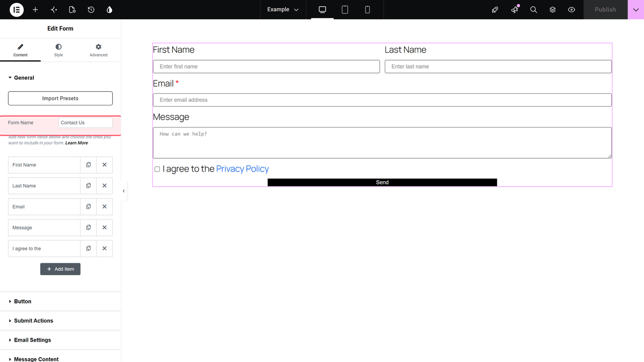Open the site settings droplet icon
This screenshot has height=362, width=644.
click(x=109, y=10)
